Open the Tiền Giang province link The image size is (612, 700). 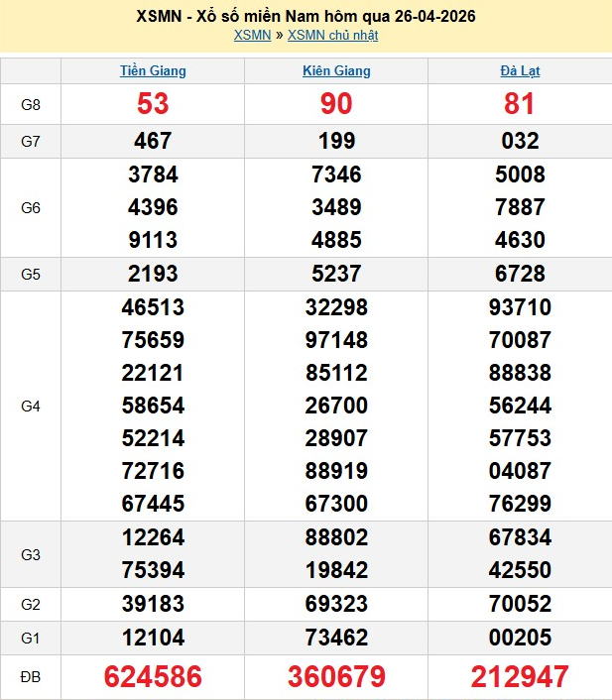(x=153, y=71)
